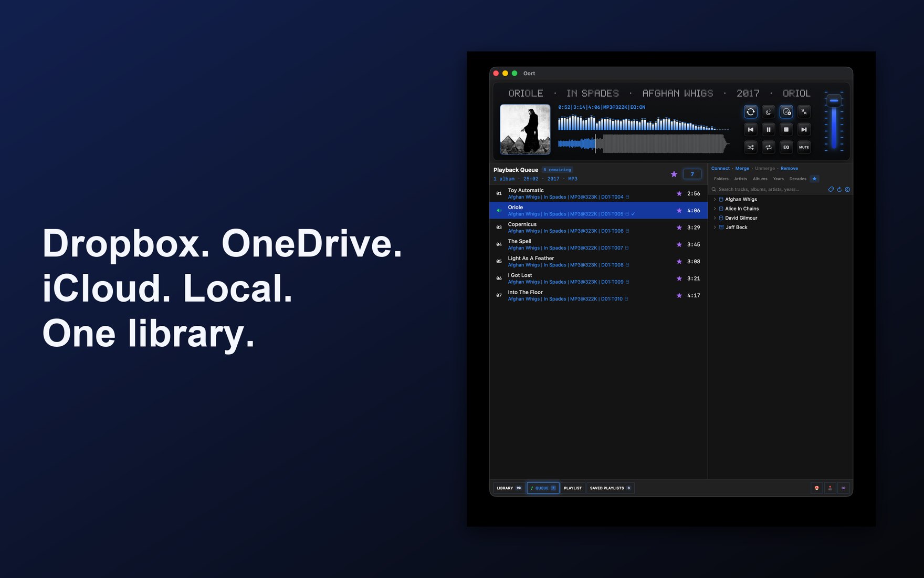
Task: Toggle favorite star on I Got Lost
Action: coord(679,278)
